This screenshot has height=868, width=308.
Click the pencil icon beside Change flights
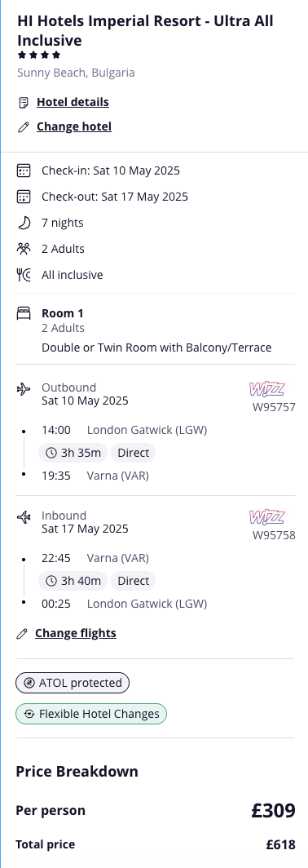coord(22,633)
